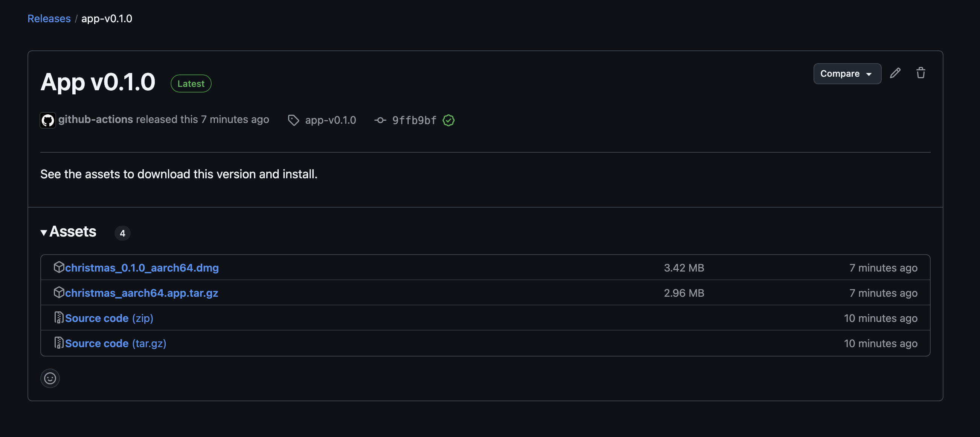Click the zip file icon beside Source code (zip)
980x437 pixels.
[59, 317]
